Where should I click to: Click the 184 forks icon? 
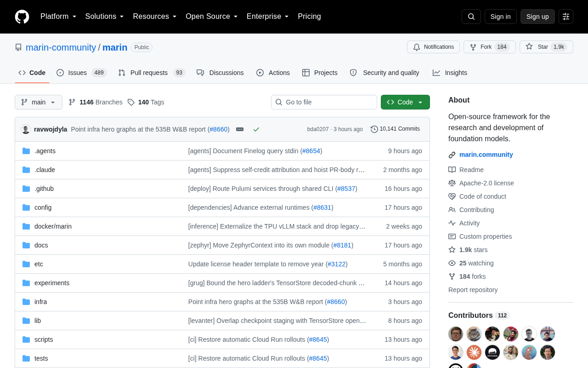pyautogui.click(x=452, y=276)
